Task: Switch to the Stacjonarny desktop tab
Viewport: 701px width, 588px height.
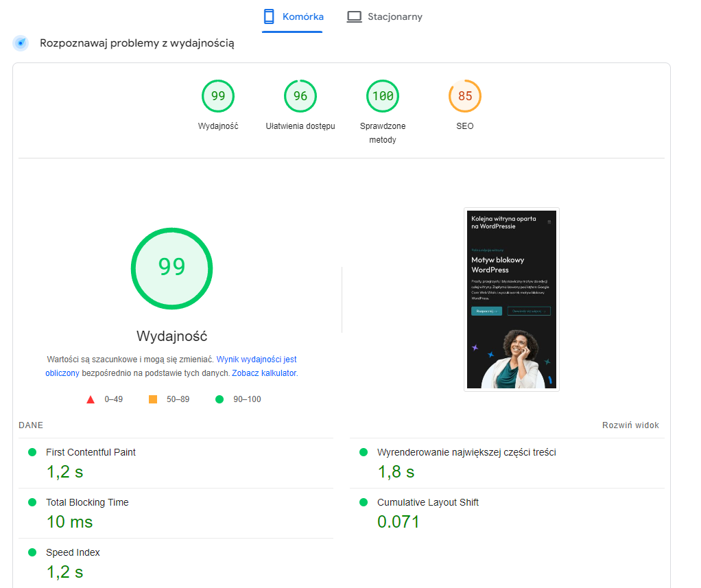Action: click(385, 17)
